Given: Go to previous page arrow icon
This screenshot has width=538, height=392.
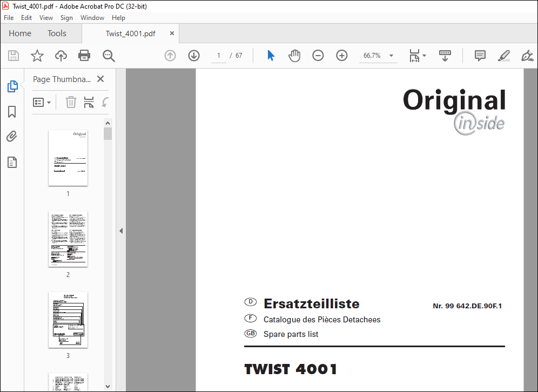Looking at the screenshot, I should (x=170, y=56).
